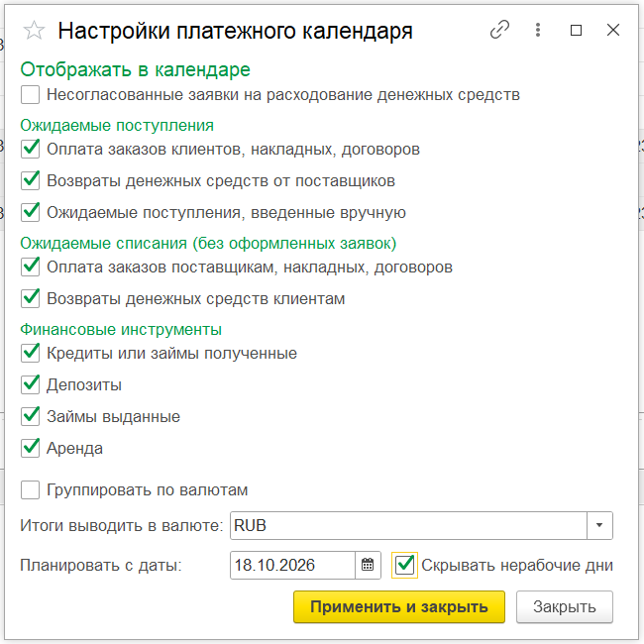Click the Закрыть button
Image resolution: width=644 pixels, height=644 pixels.
pos(565,606)
